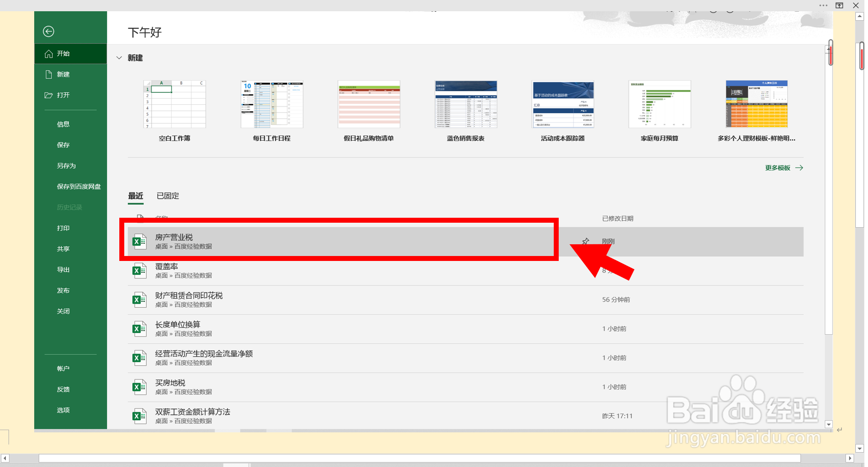This screenshot has height=467, width=868.
Task: Open 双薪工资金额计算方法 via its Excel icon
Action: pos(139,416)
